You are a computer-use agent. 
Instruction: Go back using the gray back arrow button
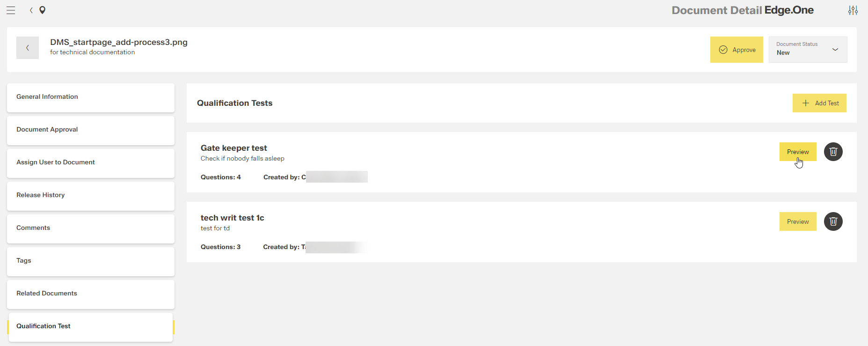tap(28, 48)
